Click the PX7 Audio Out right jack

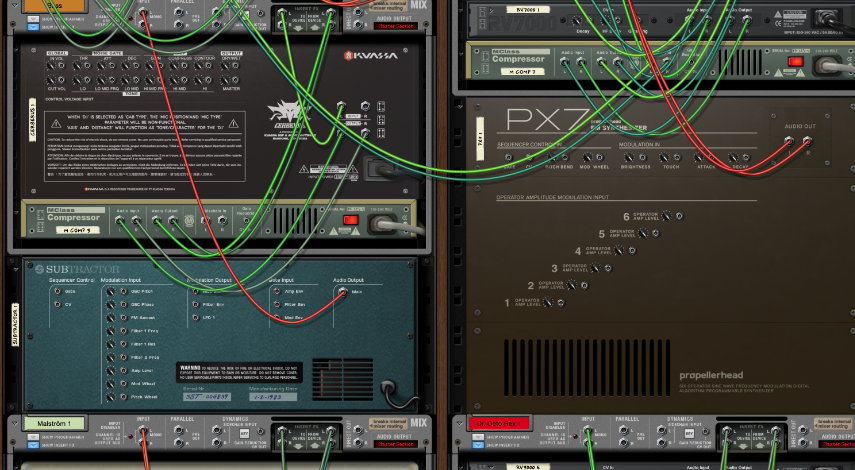point(807,141)
